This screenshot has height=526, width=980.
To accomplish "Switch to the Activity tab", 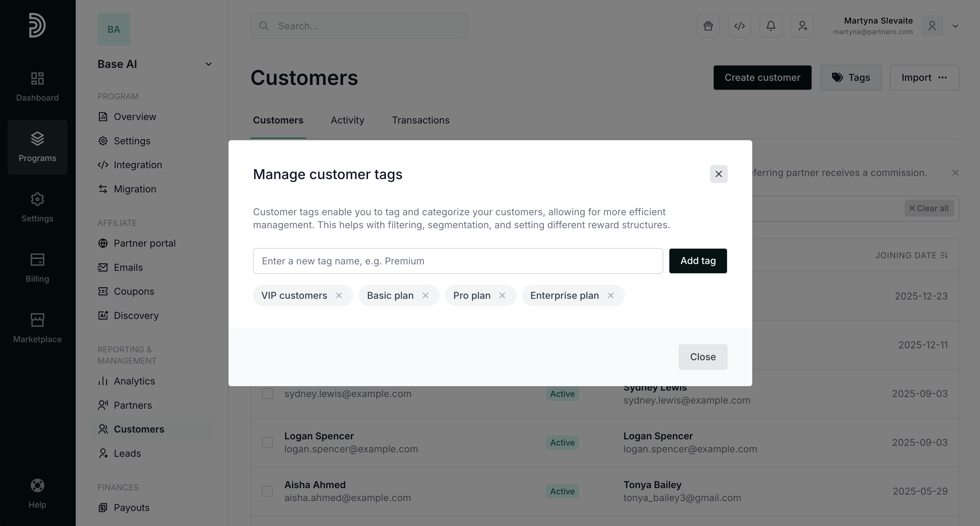I will point(347,120).
